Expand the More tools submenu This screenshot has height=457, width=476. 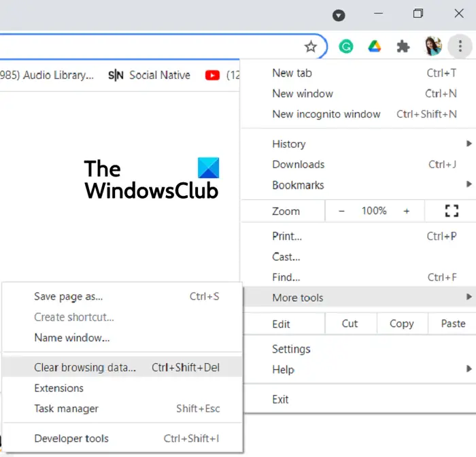(x=359, y=297)
